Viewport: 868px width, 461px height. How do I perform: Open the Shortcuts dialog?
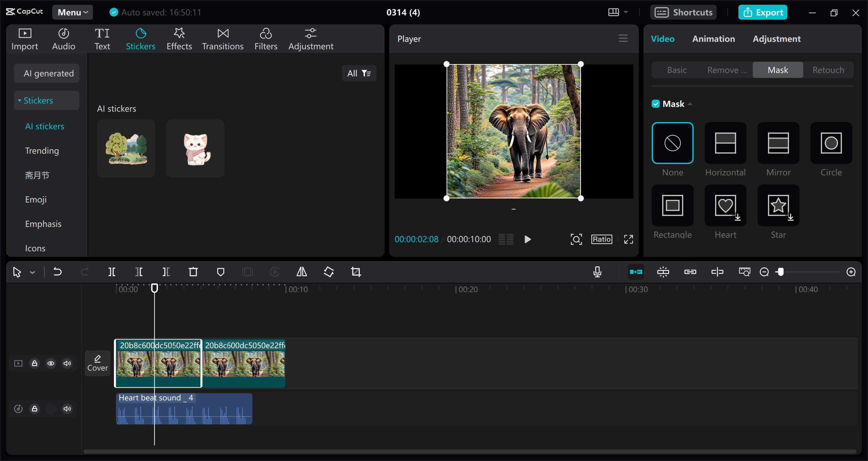point(684,12)
